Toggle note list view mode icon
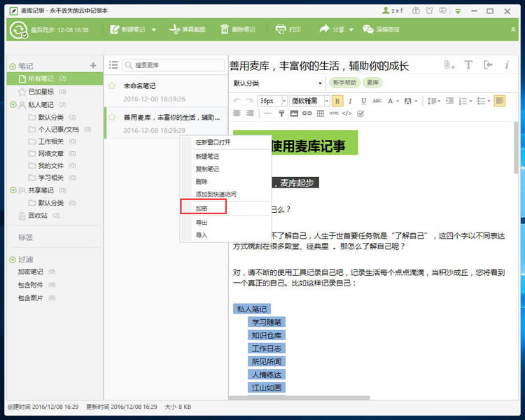Viewport: 525px width, 420px height. tap(113, 65)
